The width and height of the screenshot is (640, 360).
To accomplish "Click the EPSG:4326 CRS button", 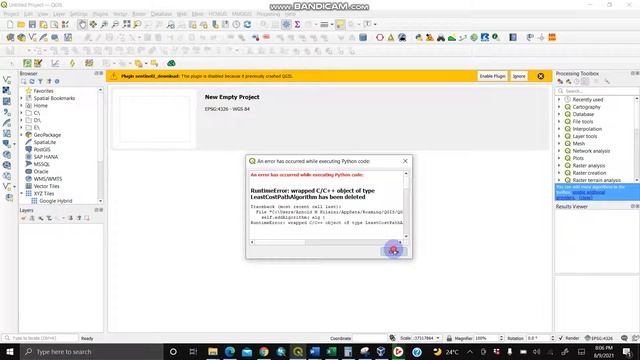I will click(599, 338).
